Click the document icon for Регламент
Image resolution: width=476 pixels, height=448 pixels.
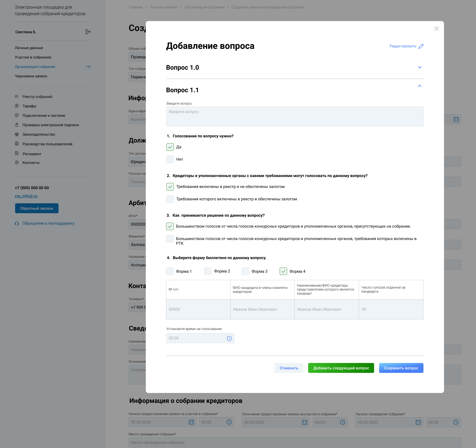click(x=17, y=153)
